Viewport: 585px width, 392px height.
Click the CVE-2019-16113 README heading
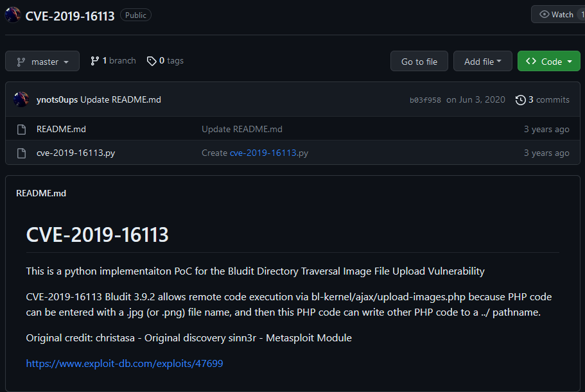[x=98, y=235]
